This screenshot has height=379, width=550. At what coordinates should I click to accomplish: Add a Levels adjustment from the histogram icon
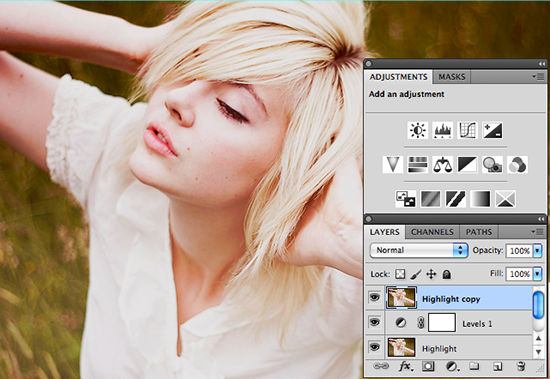pyautogui.click(x=442, y=130)
